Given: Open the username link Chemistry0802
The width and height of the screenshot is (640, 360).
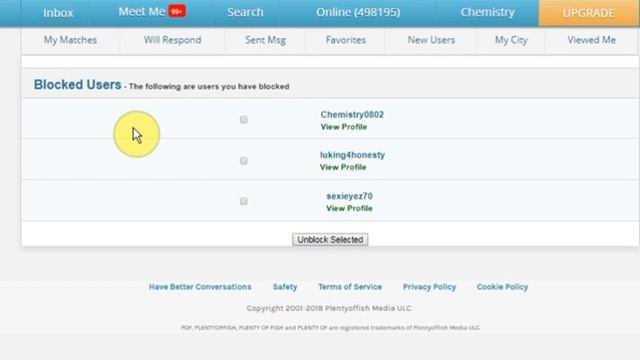Looking at the screenshot, I should coord(352,115).
